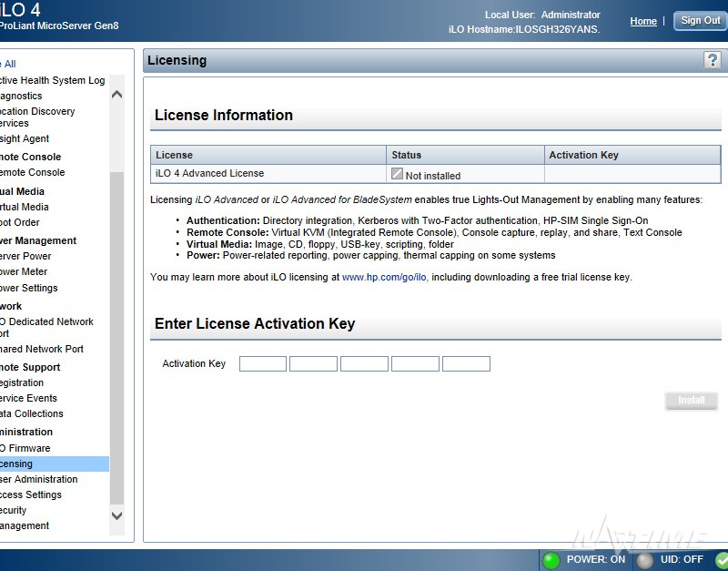Click the Home link
Screen dimensions: 728x571
[643, 21]
